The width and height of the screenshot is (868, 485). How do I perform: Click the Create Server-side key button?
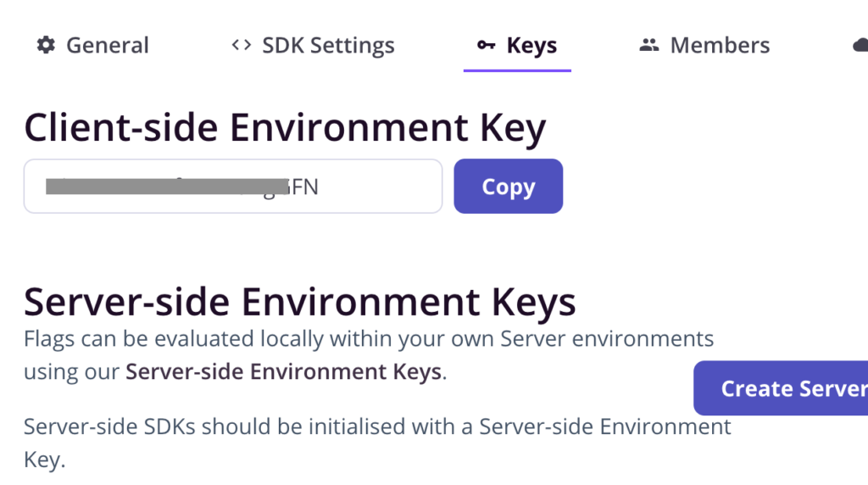781,388
